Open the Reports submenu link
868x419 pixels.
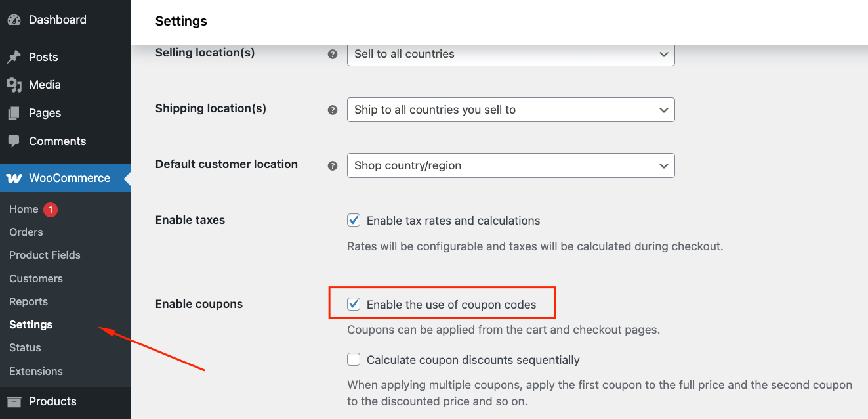[x=28, y=301]
